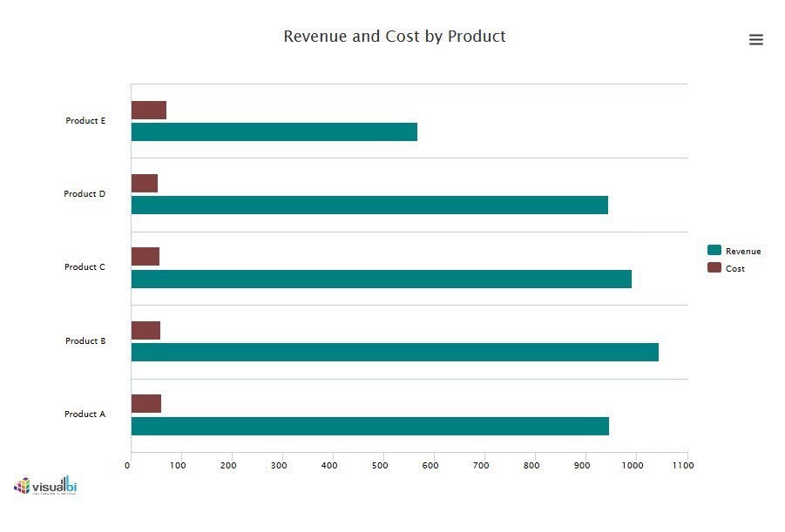The height and width of the screenshot is (532, 785).
Task: Click the brown Cost legend swatch
Action: (x=714, y=268)
